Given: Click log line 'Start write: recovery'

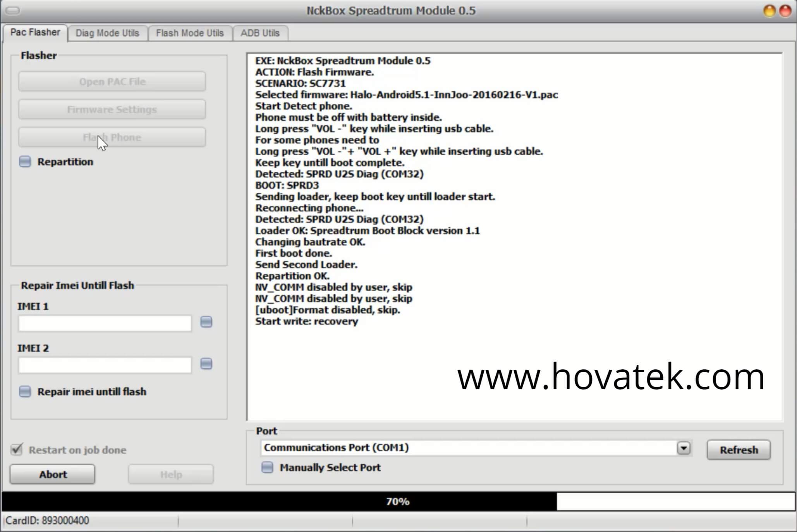Looking at the screenshot, I should (x=306, y=322).
